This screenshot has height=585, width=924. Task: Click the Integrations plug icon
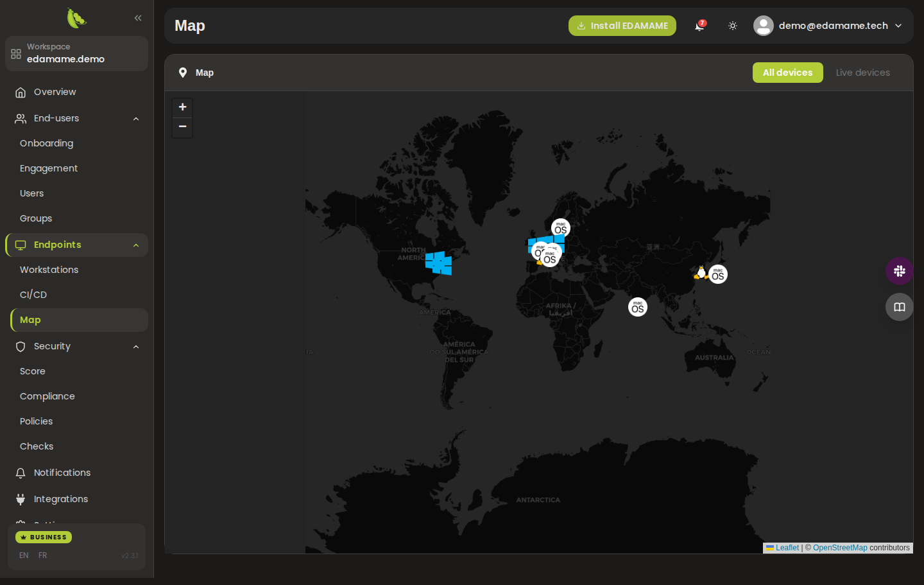[21, 500]
